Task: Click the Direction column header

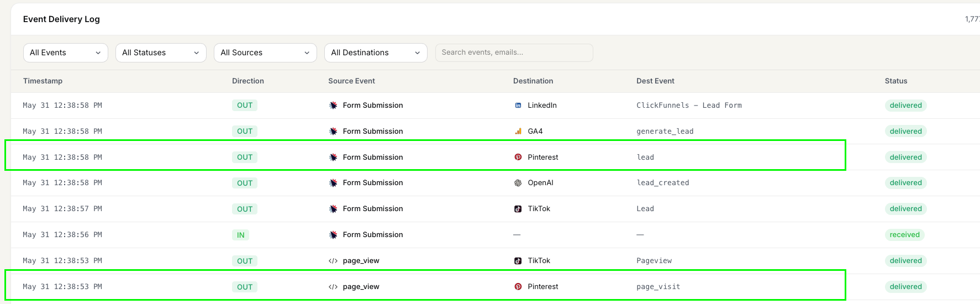Action: [248, 81]
